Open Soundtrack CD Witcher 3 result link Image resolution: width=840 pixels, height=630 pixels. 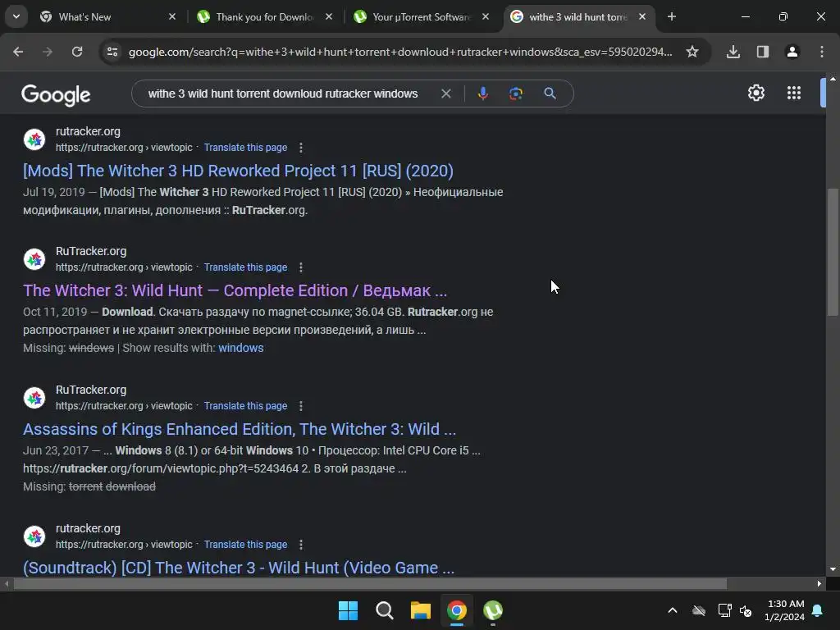[x=239, y=568]
